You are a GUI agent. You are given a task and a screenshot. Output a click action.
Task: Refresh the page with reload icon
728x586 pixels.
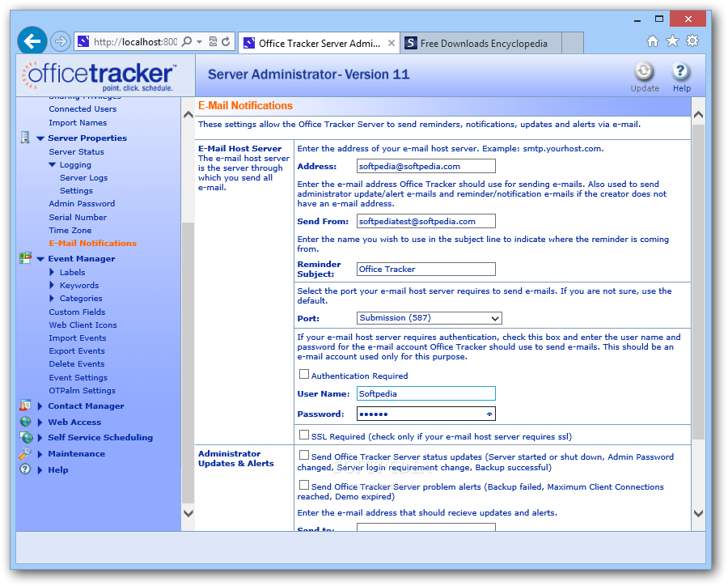pos(226,42)
